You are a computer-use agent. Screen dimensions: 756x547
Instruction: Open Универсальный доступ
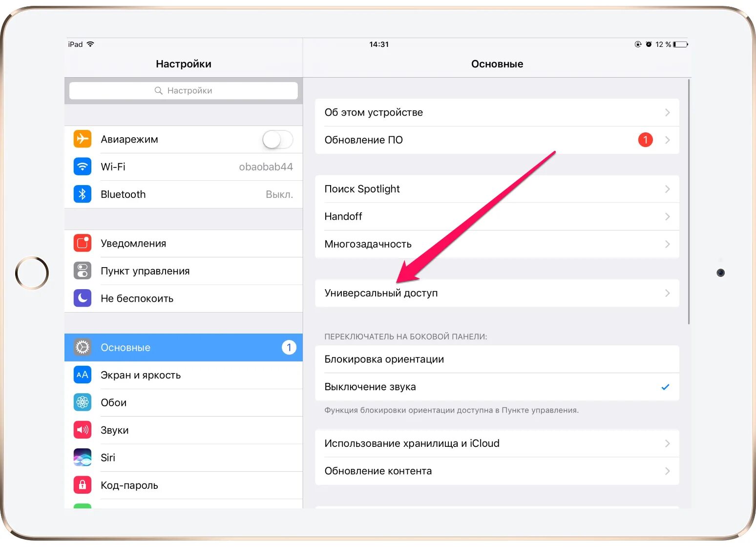click(x=497, y=293)
